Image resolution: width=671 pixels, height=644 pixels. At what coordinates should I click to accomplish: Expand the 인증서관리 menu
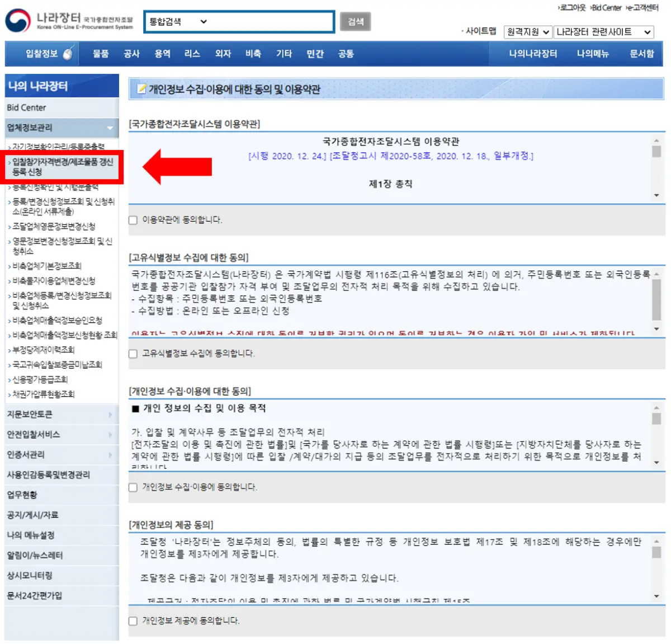[x=62, y=455]
